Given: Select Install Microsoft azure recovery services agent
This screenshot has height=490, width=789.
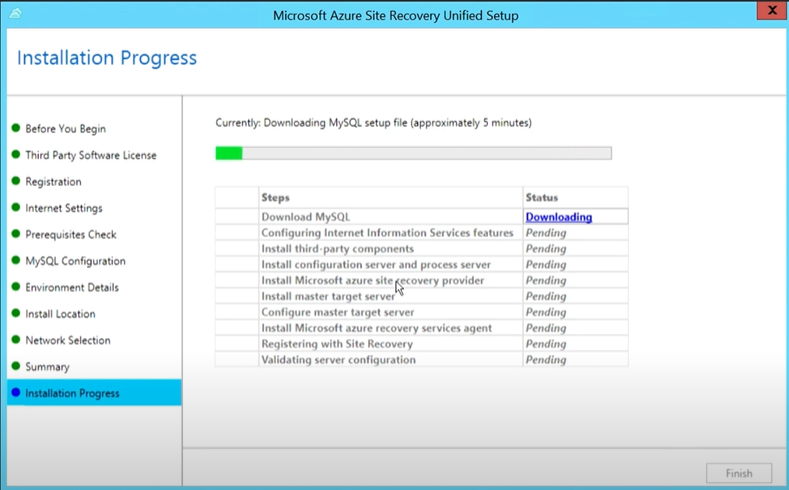Looking at the screenshot, I should tap(422, 328).
